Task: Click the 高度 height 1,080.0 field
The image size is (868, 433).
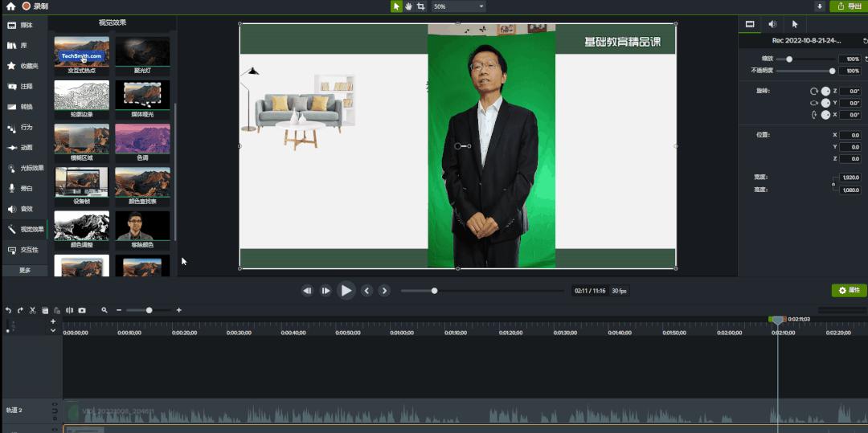Action: click(850, 190)
